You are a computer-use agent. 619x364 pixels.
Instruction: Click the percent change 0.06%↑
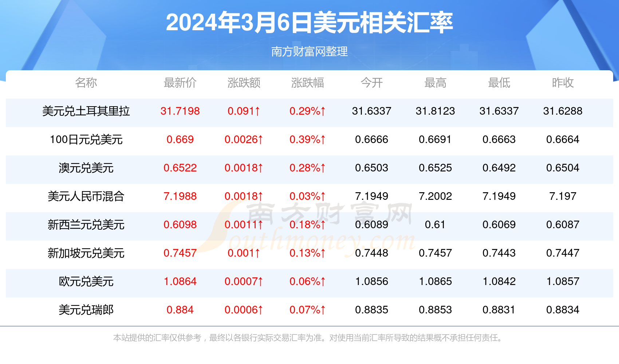click(308, 281)
